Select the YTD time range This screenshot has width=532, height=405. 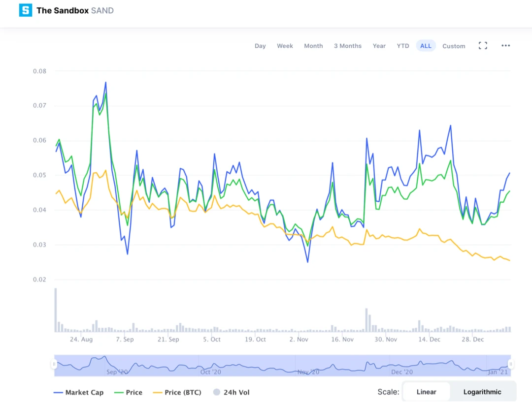click(x=403, y=46)
